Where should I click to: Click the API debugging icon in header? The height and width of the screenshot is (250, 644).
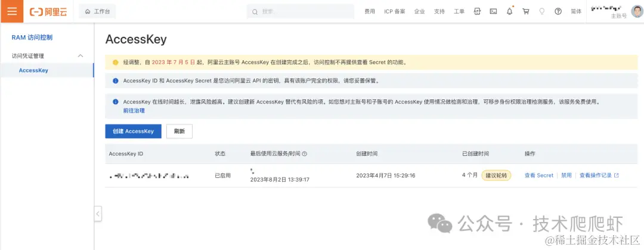[477, 11]
